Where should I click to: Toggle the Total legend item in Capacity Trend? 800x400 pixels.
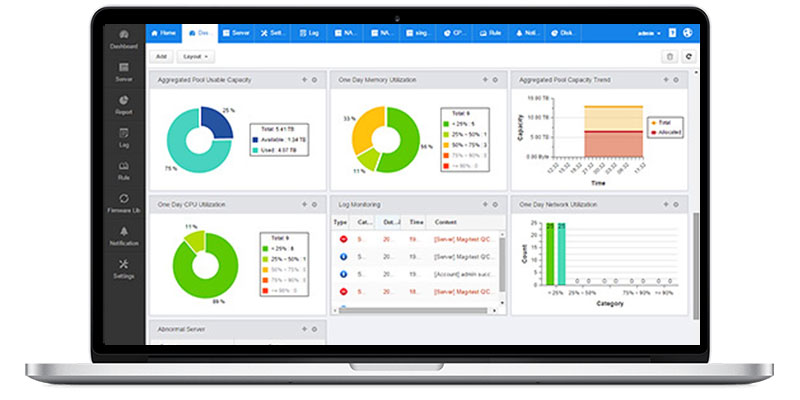click(665, 123)
